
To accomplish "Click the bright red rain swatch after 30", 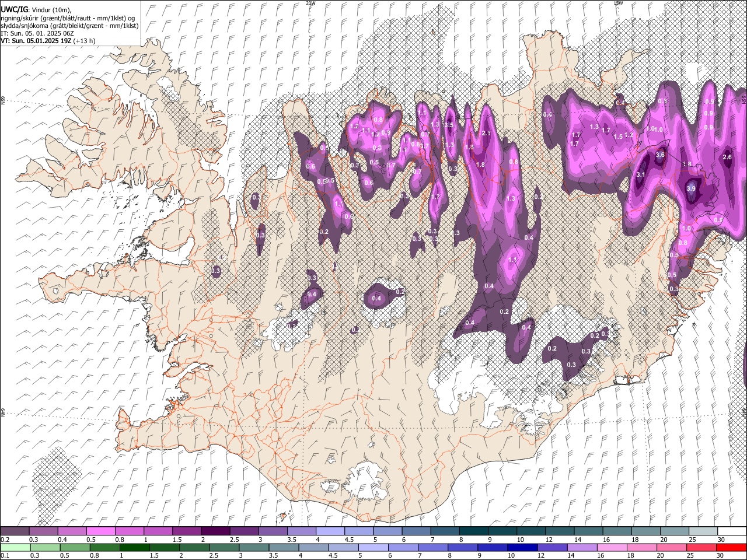I will point(732,548).
